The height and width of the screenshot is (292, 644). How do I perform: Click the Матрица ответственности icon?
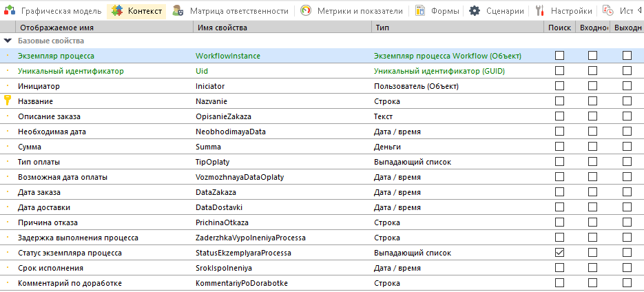coord(178,10)
